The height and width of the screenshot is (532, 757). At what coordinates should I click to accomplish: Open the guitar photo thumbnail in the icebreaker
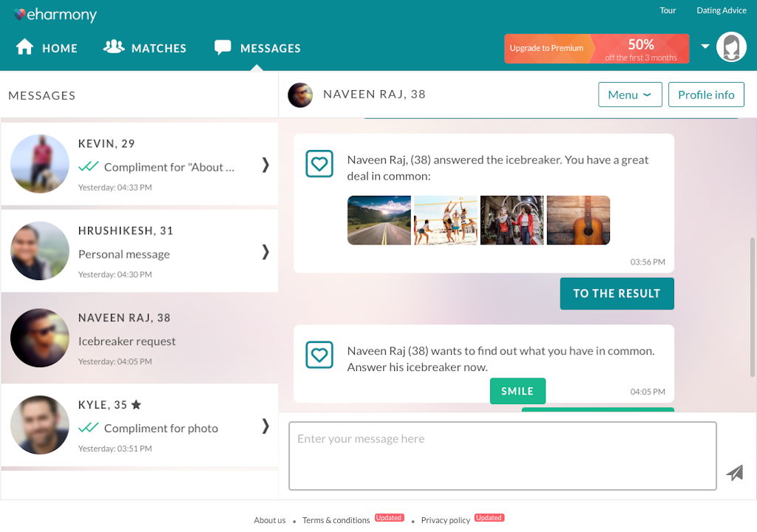click(x=578, y=219)
